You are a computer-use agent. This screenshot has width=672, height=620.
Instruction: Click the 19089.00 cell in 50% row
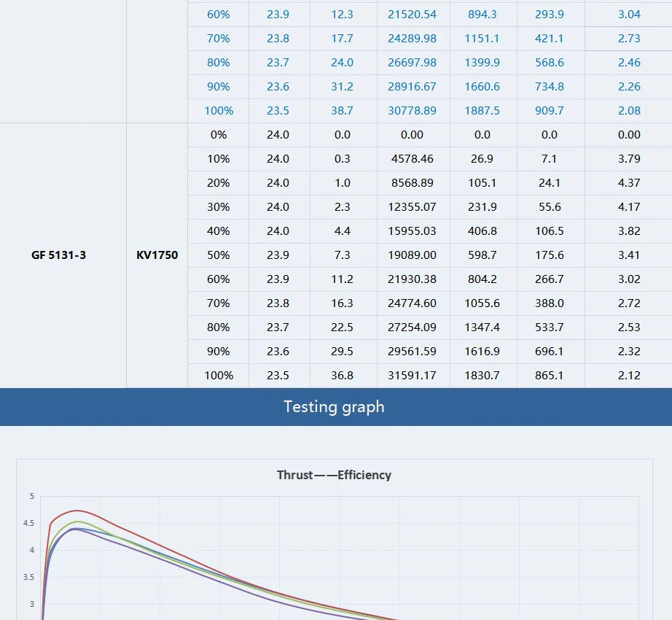(x=412, y=255)
